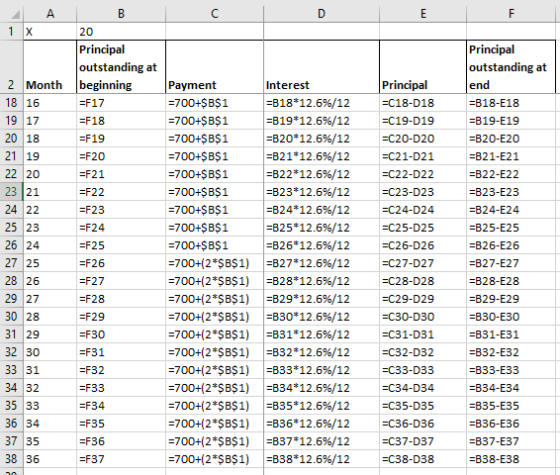Click cell with formula =F17
The height and width of the screenshot is (475, 560).
coord(121,103)
